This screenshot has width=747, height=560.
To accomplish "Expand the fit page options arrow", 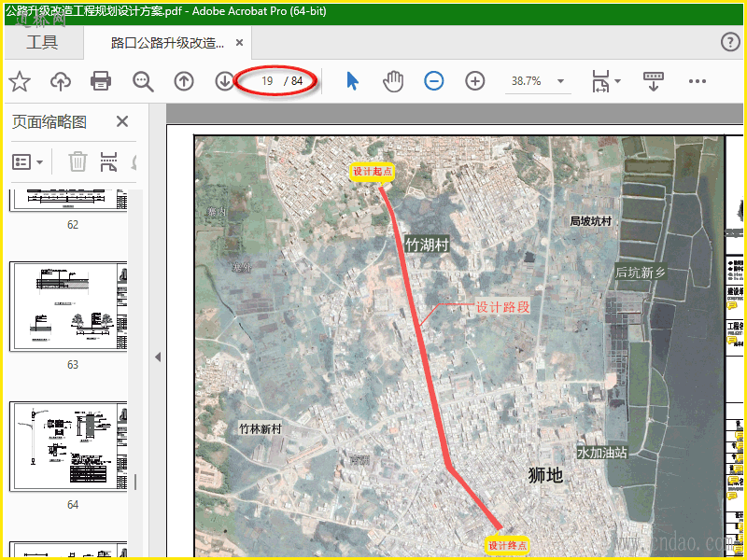I will click(618, 81).
